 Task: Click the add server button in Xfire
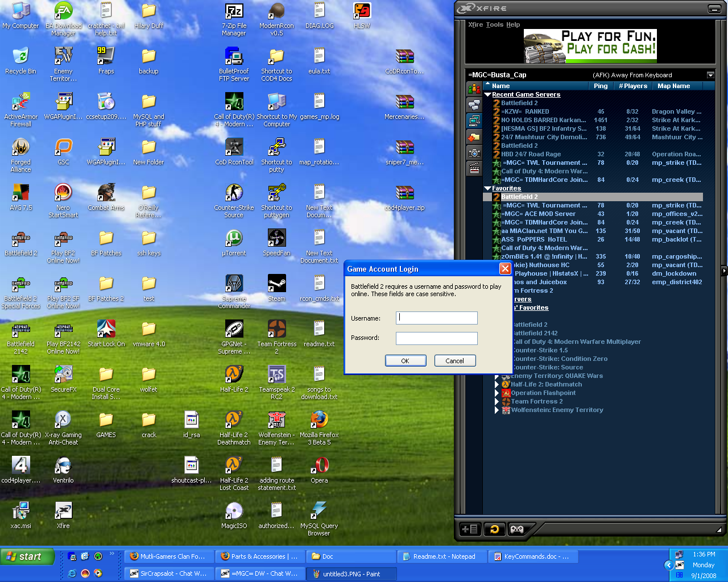click(x=470, y=529)
